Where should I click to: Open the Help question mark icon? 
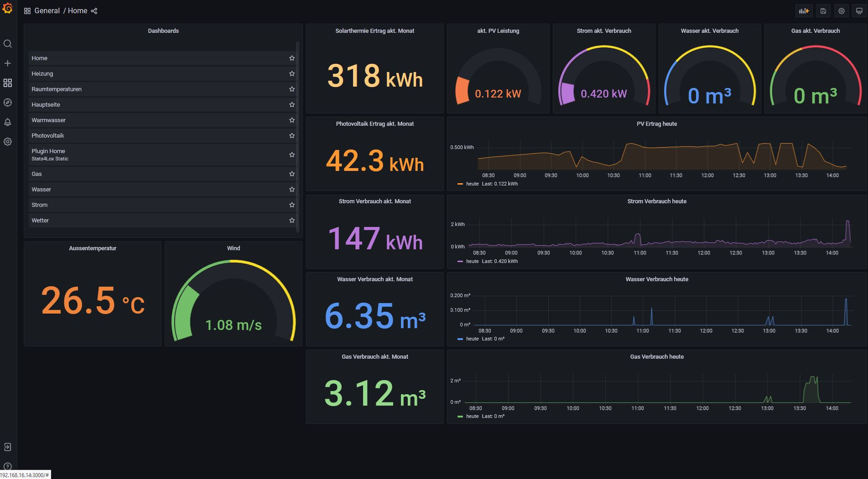8,467
